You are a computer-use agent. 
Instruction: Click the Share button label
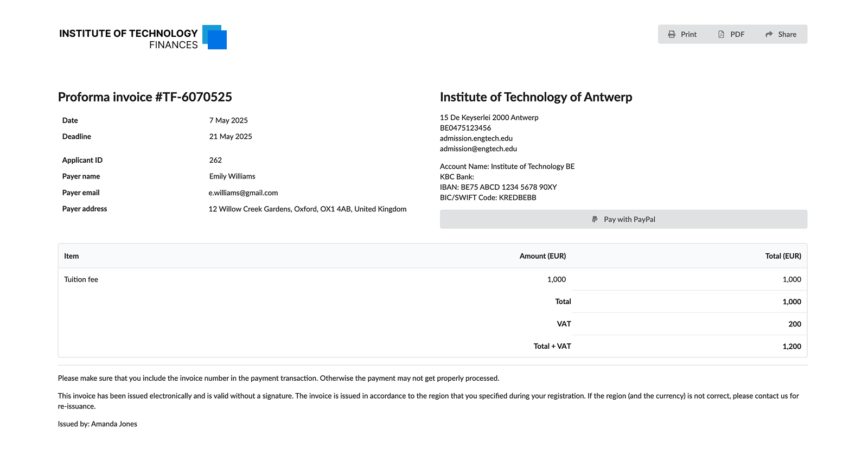[787, 34]
